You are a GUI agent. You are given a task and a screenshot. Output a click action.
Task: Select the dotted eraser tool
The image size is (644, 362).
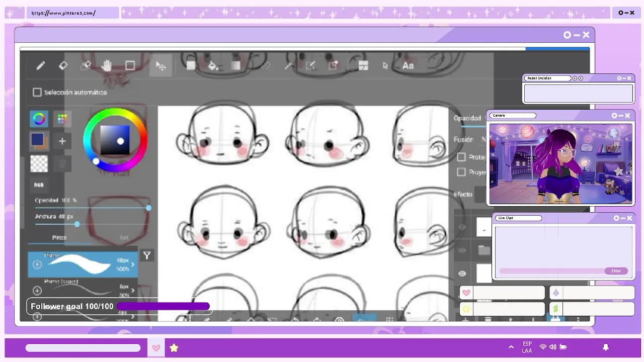(86, 65)
